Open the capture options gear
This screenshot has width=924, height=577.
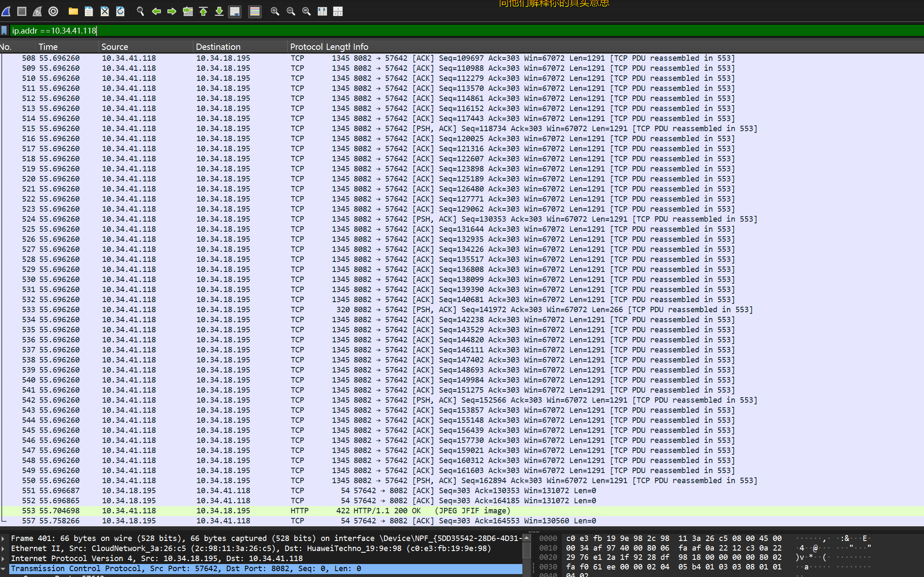(x=53, y=11)
